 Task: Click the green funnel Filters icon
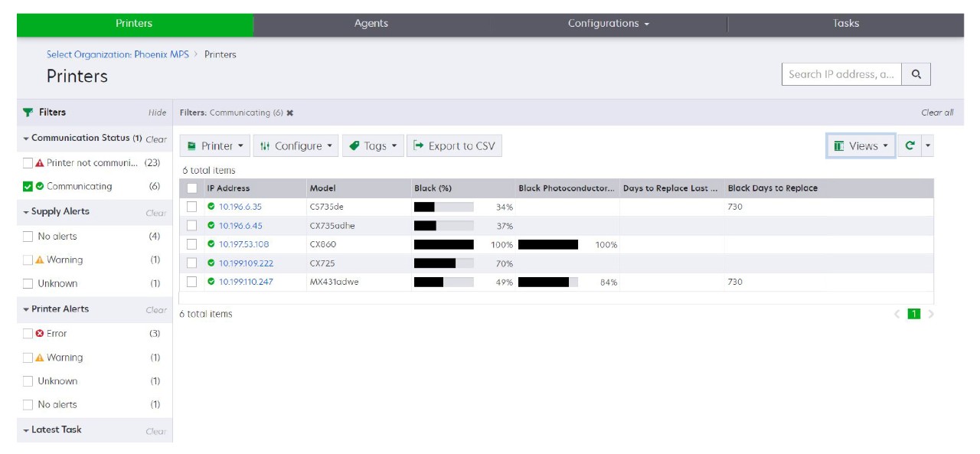click(x=28, y=113)
